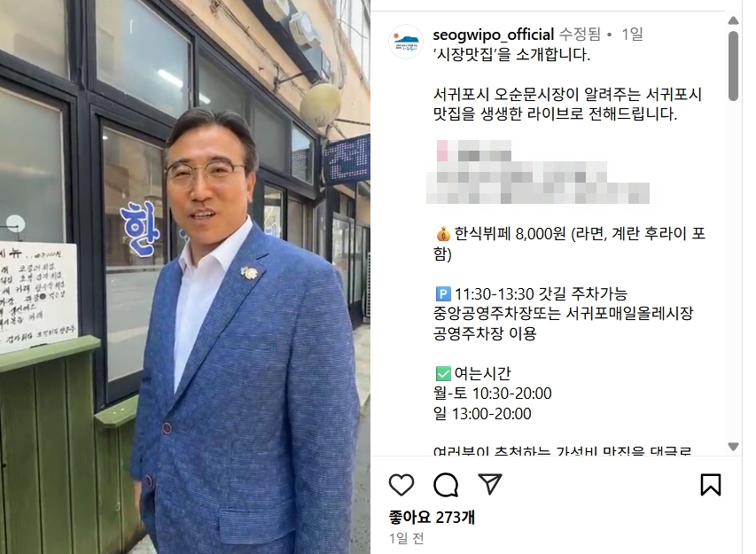Viewport: 756px width, 554px height.
Task: Click the caption scrollbar down arrow
Action: point(733,447)
